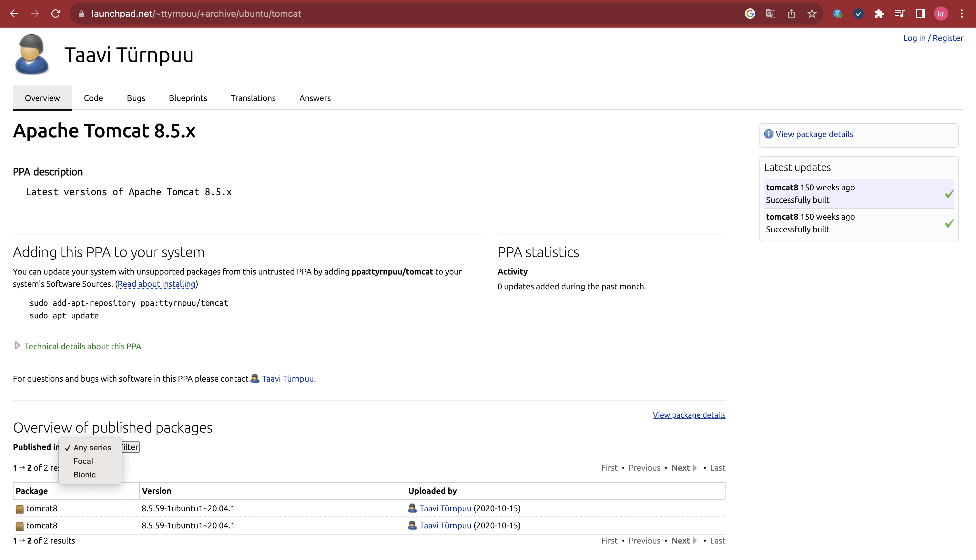This screenshot has height=560, width=976.
Task: Switch to the Bugs tab
Action: 136,98
